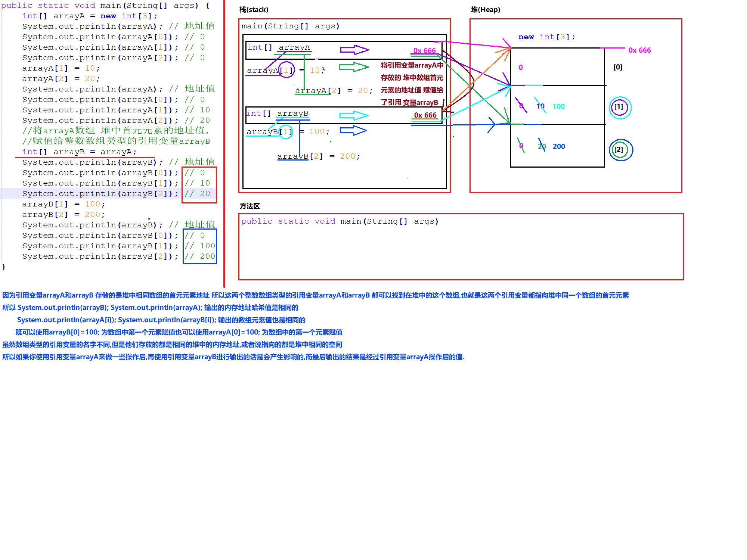The image size is (747, 560).
Task: Click the 0x 666 address in arrayA row
Action: click(x=424, y=50)
